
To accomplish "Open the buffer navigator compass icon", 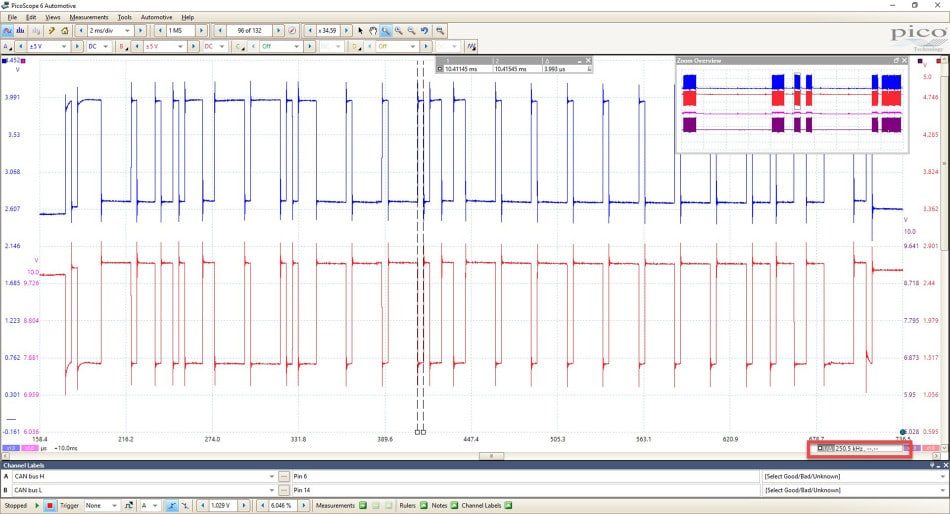I will click(292, 30).
